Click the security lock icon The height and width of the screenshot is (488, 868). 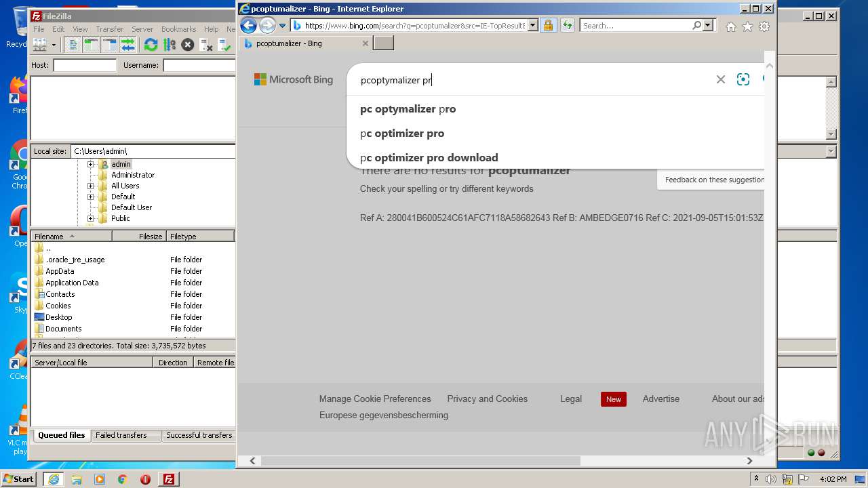tap(548, 26)
